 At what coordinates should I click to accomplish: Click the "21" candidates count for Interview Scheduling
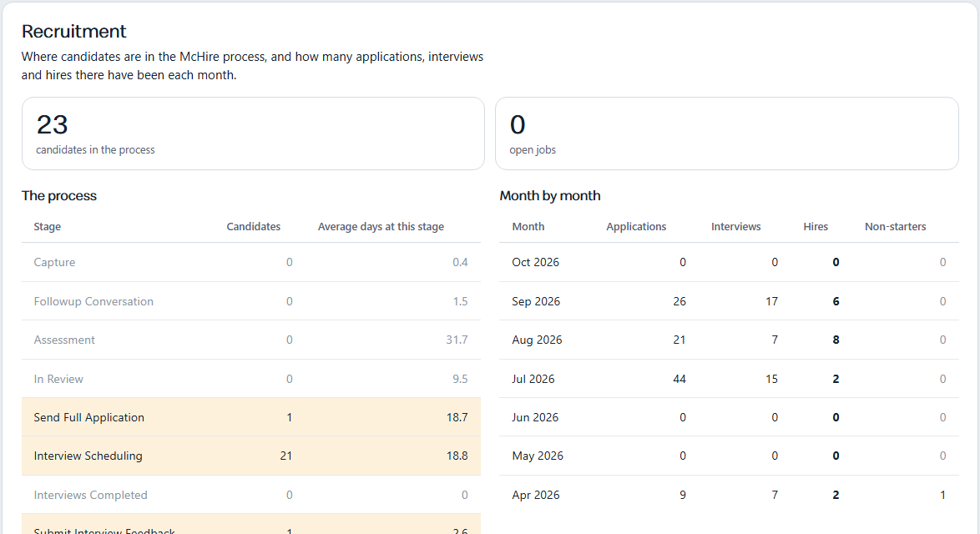click(286, 456)
